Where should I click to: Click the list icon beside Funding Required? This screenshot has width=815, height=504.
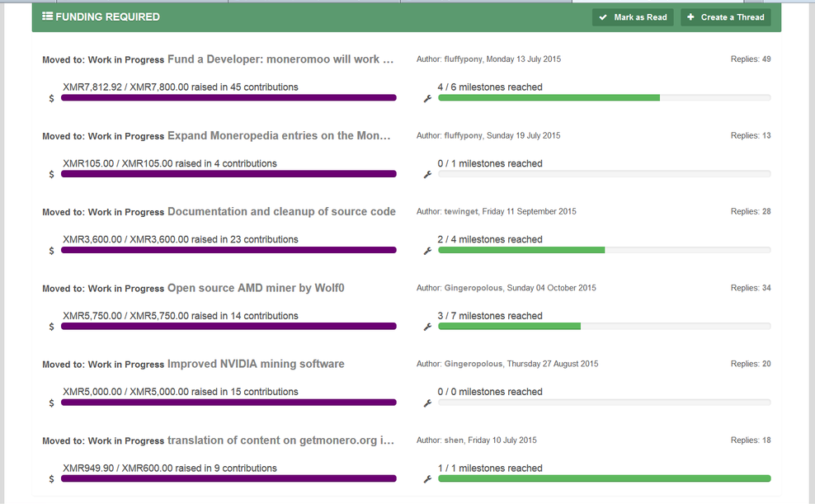coord(47,16)
